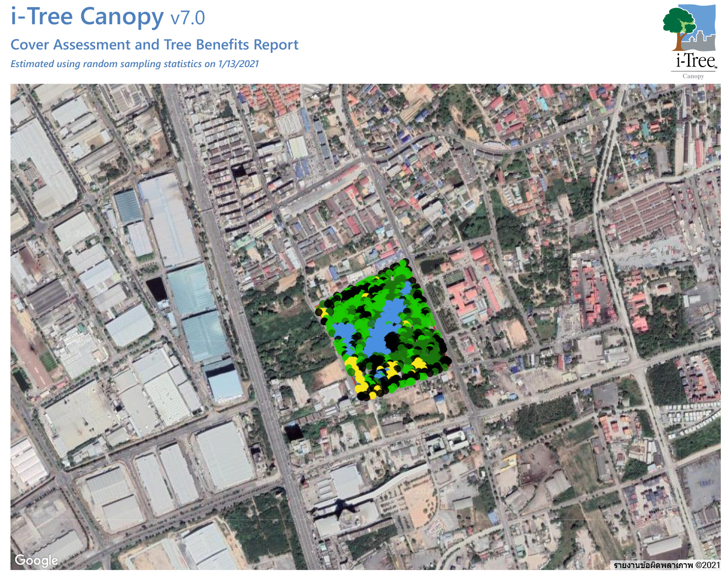Click the ©2021 copyright text on map

[x=708, y=565]
